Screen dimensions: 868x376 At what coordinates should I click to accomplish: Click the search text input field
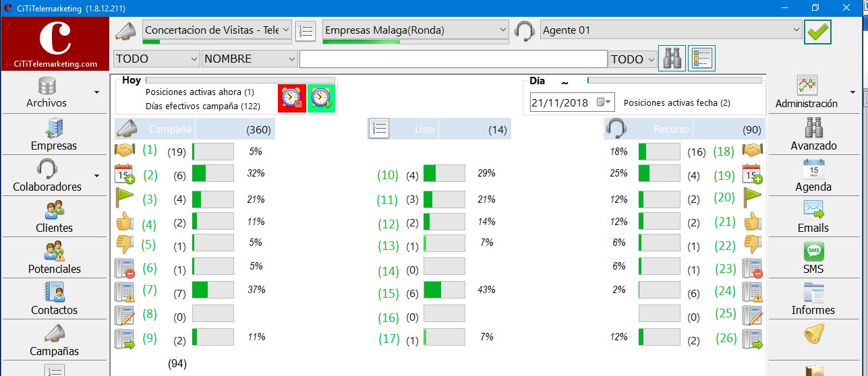[x=454, y=59]
